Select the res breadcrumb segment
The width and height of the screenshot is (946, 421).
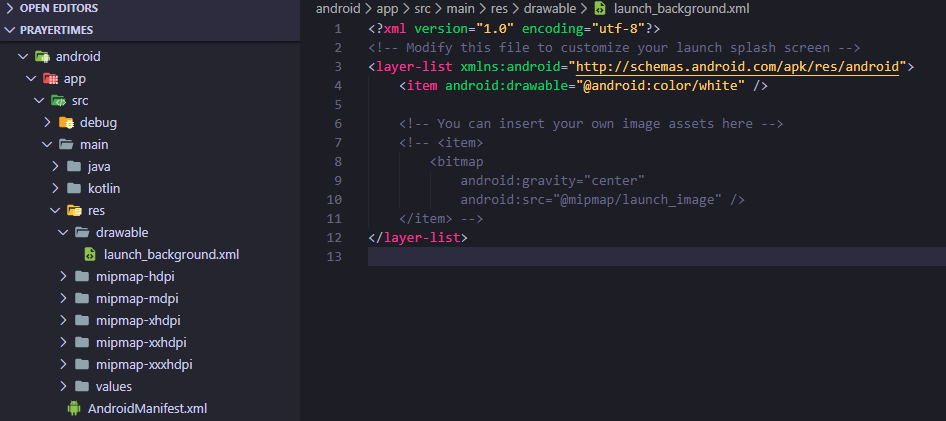click(x=500, y=8)
